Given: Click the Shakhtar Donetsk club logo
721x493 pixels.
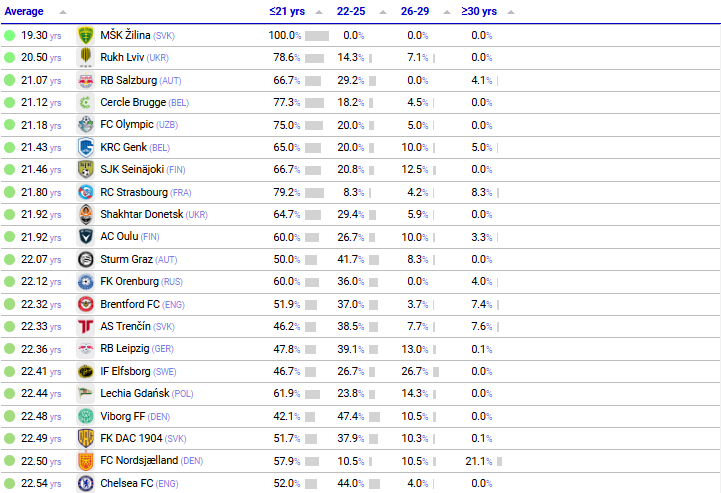Looking at the screenshot, I should [86, 214].
